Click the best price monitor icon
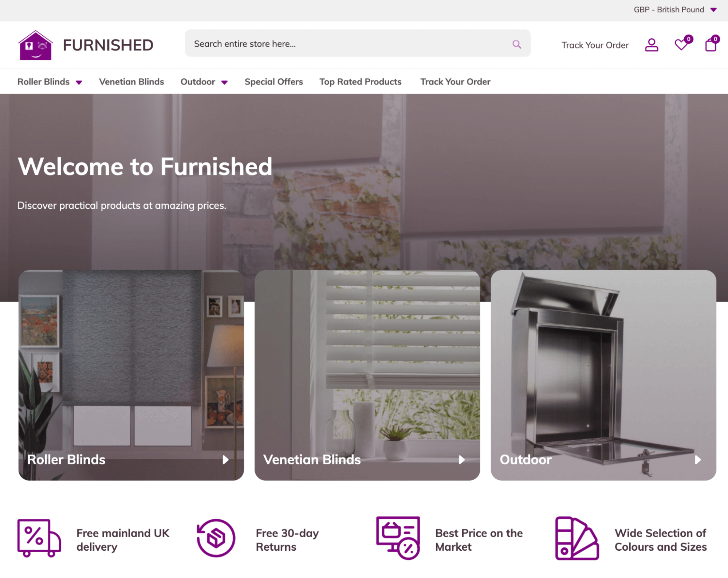Screen dimensions: 728x578 (398, 538)
